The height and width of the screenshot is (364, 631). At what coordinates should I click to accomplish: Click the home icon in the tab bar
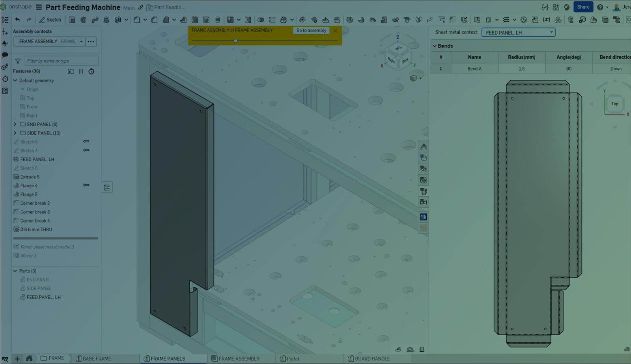coord(29,358)
